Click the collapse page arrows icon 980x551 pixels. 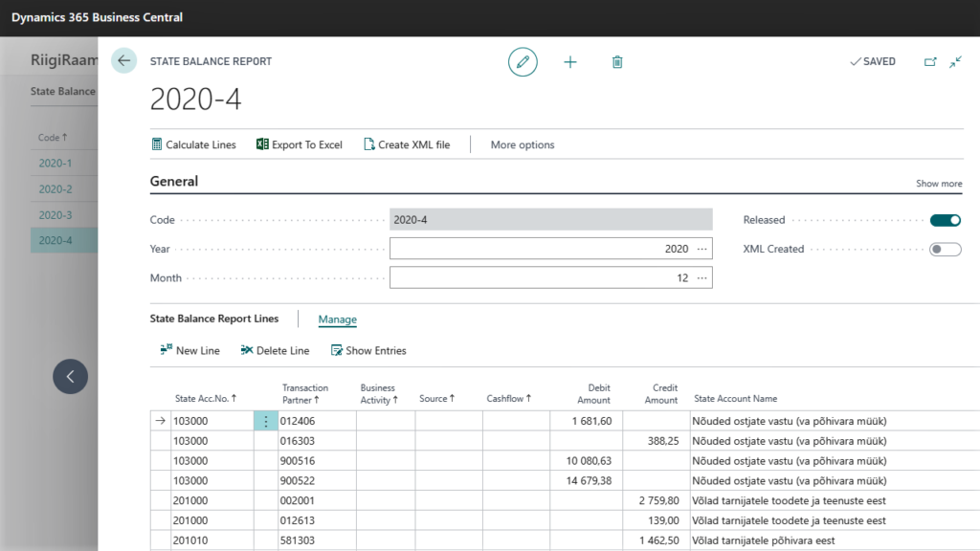[955, 62]
